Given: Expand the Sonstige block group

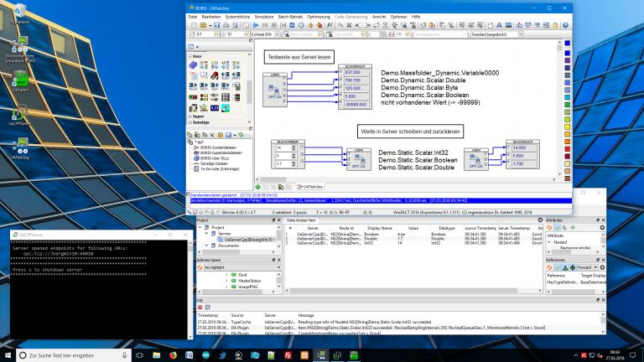Looking at the screenshot, I should pyautogui.click(x=190, y=122).
